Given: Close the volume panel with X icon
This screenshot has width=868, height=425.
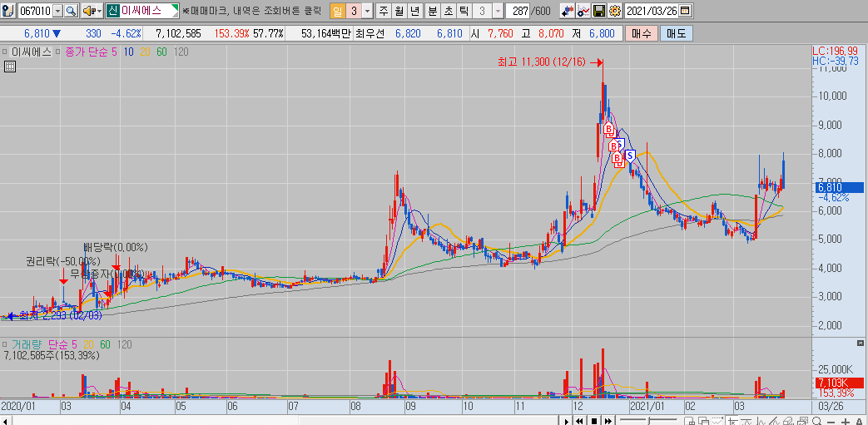Looking at the screenshot, I should (861, 343).
